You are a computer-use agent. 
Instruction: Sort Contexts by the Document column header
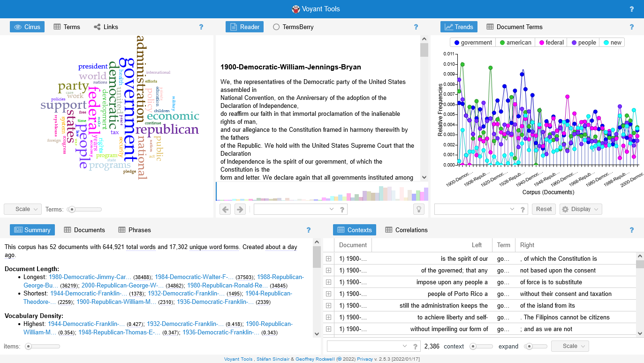pos(353,245)
